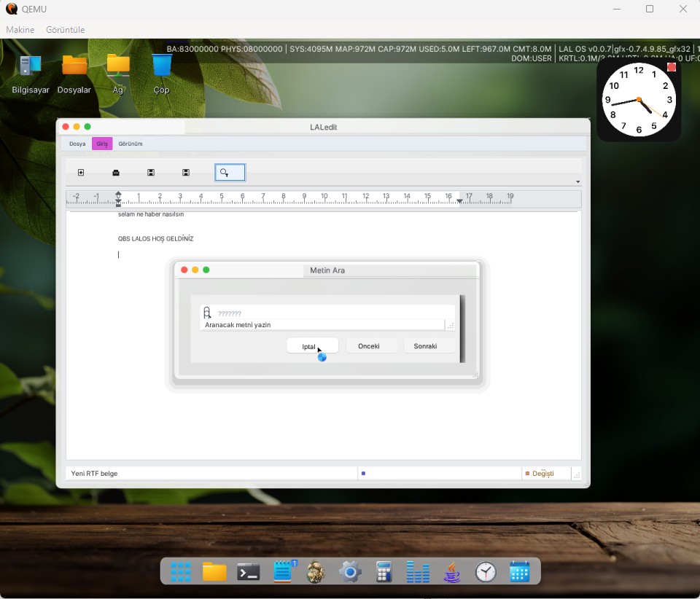Open the blue equalizer bars app in dock
The width and height of the screenshot is (700, 599).
418,572
